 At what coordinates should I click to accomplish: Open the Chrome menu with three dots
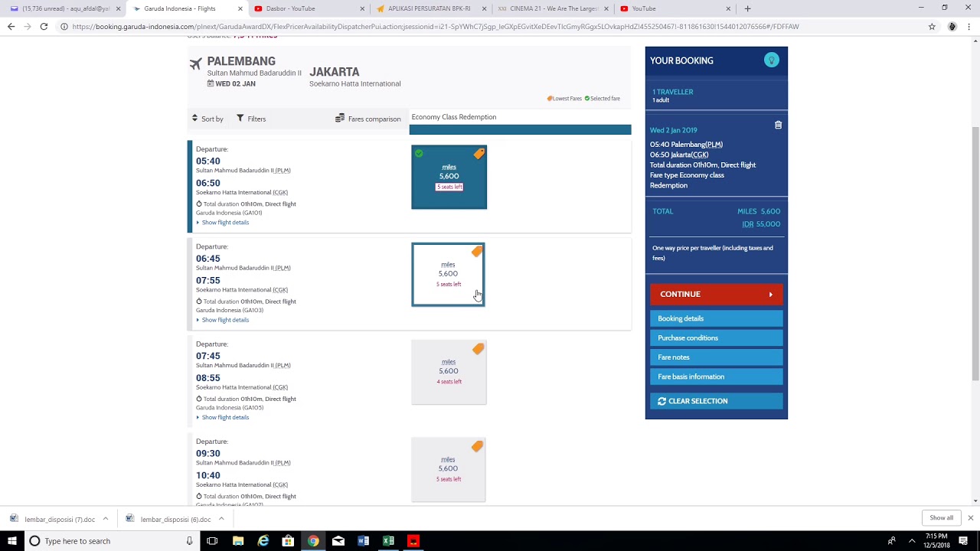pyautogui.click(x=970, y=26)
